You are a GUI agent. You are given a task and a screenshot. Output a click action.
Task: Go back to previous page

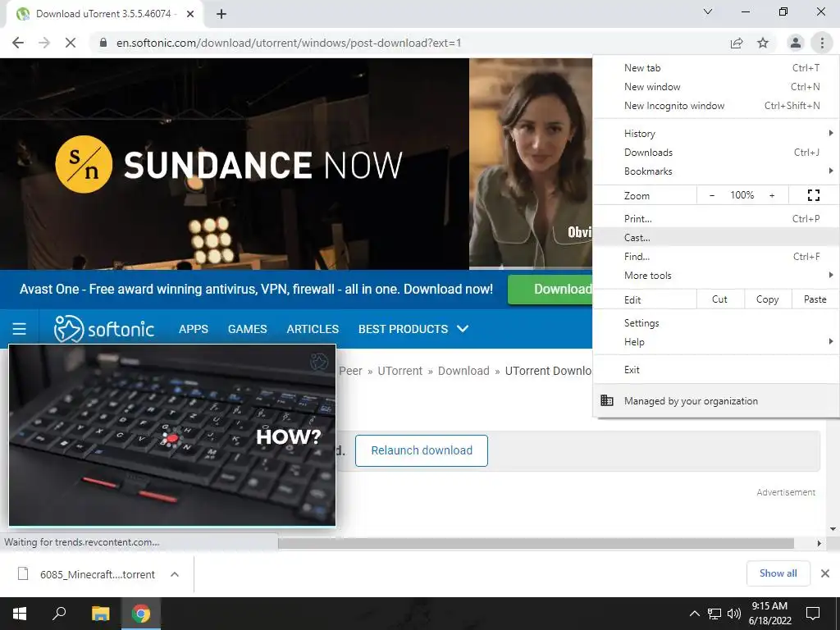[x=18, y=43]
